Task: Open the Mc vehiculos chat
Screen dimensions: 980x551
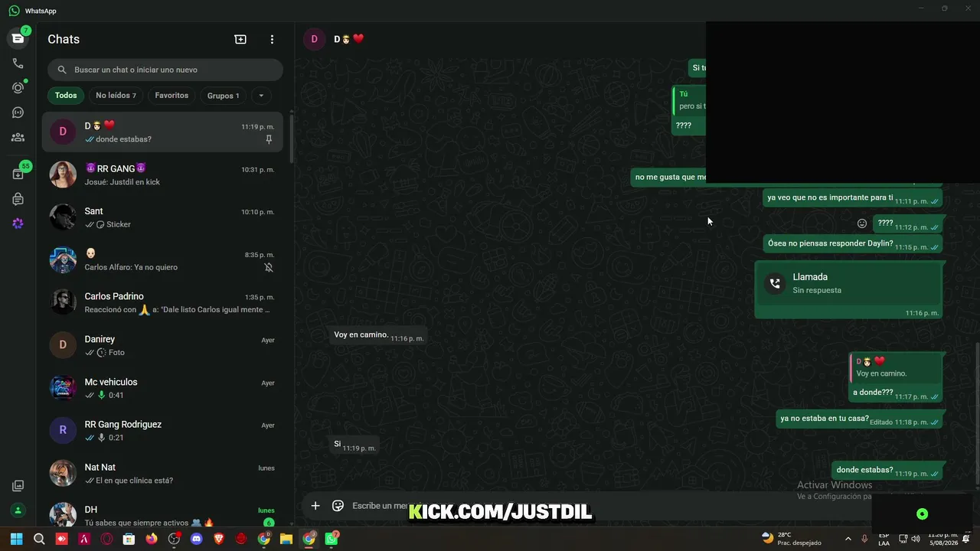Action: tap(162, 388)
